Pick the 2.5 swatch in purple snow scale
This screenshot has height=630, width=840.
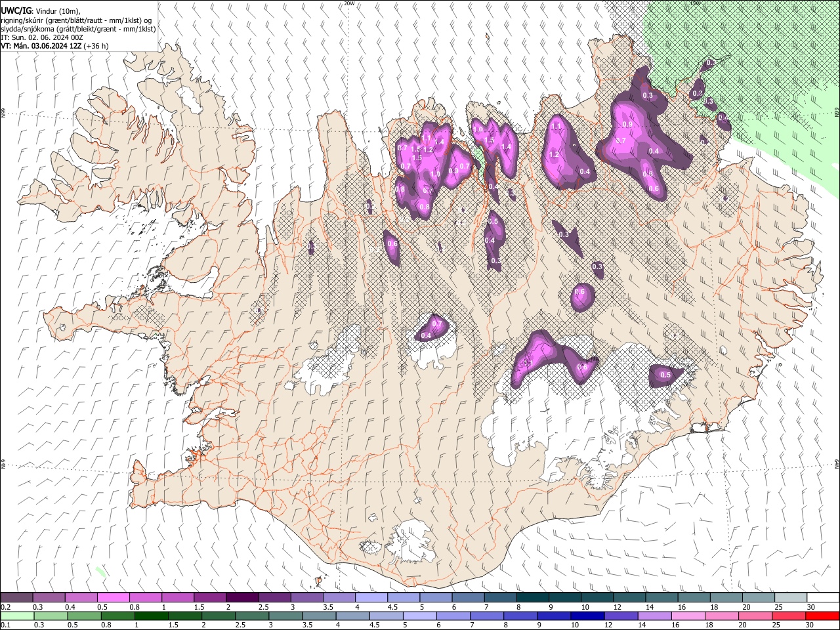pyautogui.click(x=274, y=598)
